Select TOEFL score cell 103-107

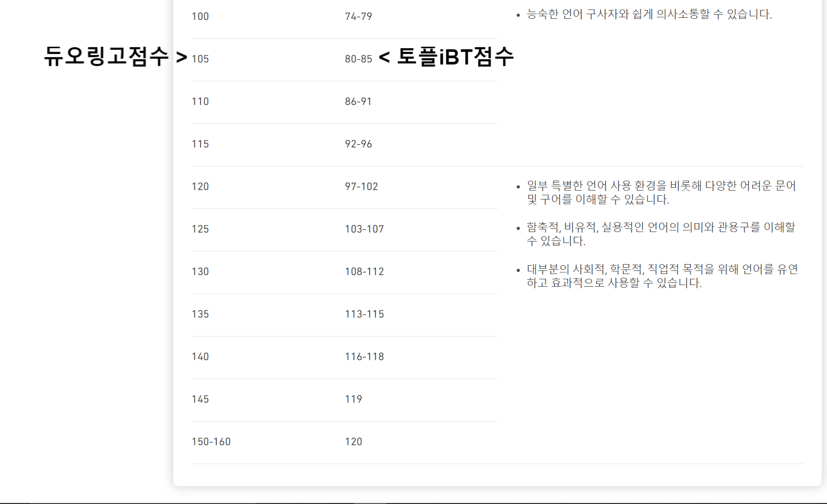[x=364, y=229]
